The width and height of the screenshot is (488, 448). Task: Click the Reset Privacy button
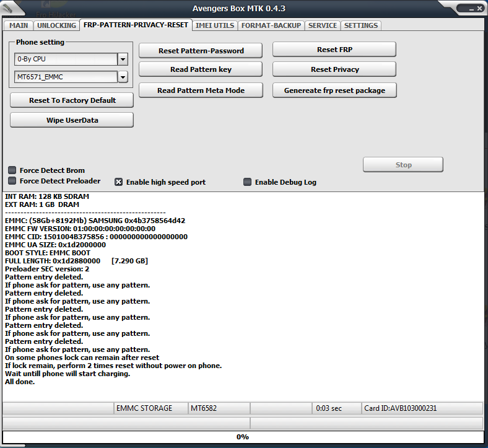[334, 69]
